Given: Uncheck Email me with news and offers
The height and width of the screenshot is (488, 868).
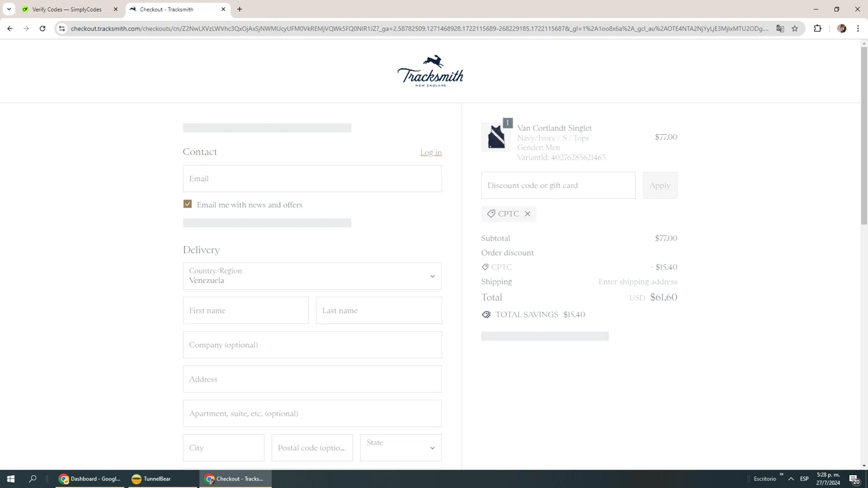Looking at the screenshot, I should (x=187, y=204).
